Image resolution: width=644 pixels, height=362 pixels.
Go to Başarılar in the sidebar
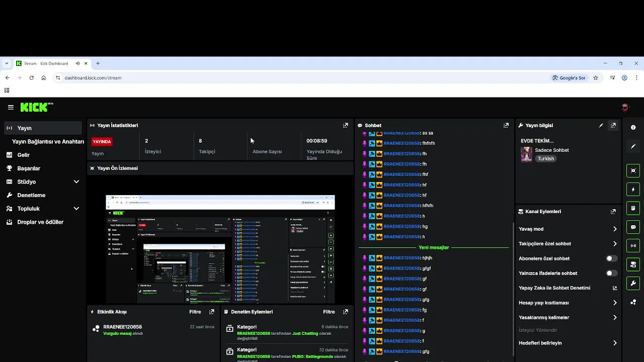[x=29, y=168]
